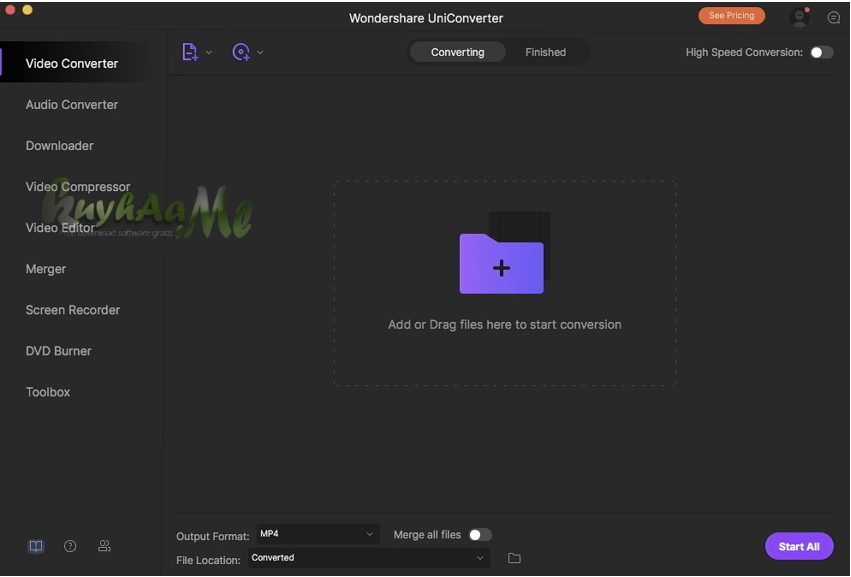This screenshot has height=577, width=851.
Task: Switch to the Converting tab
Action: [458, 52]
